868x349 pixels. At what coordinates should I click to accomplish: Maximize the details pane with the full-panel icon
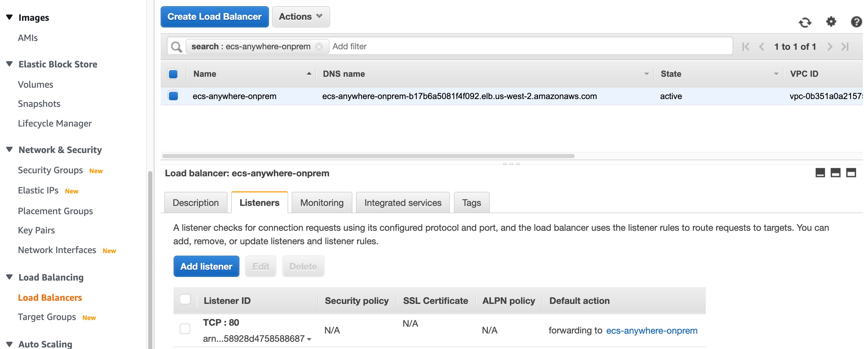(851, 173)
